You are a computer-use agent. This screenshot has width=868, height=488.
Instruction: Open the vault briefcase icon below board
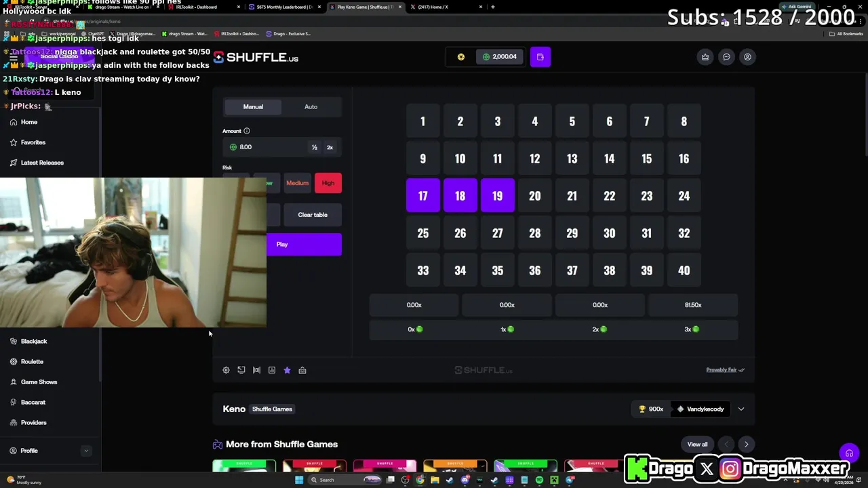[302, 370]
